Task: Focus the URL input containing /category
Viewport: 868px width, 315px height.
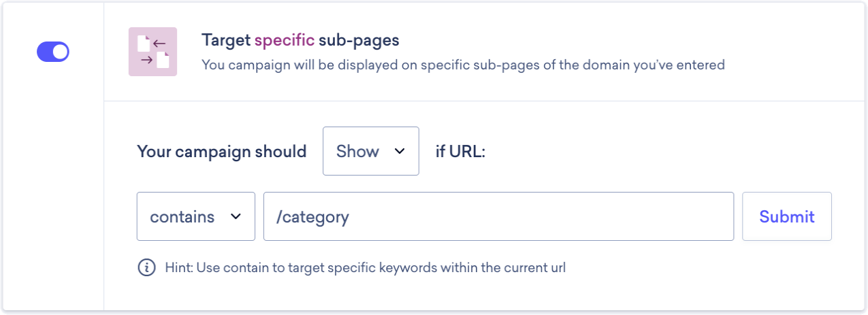Action: tap(498, 216)
